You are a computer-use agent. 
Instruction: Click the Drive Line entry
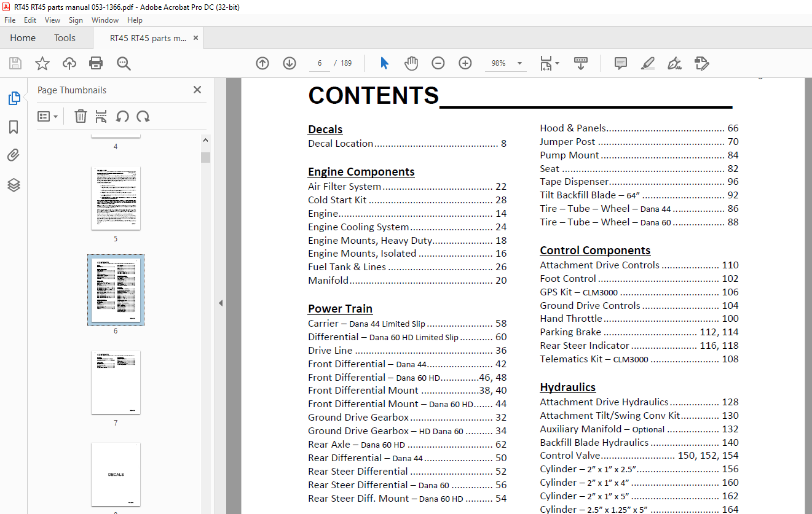407,351
